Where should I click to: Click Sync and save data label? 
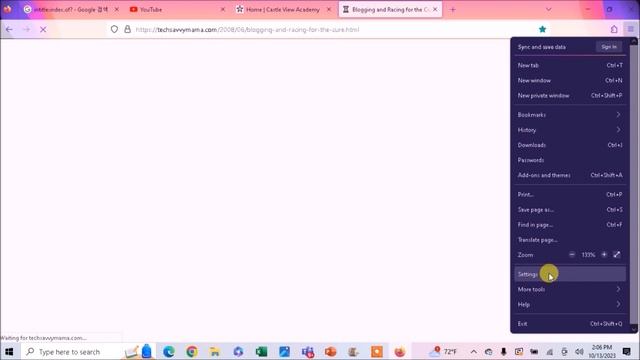[542, 47]
